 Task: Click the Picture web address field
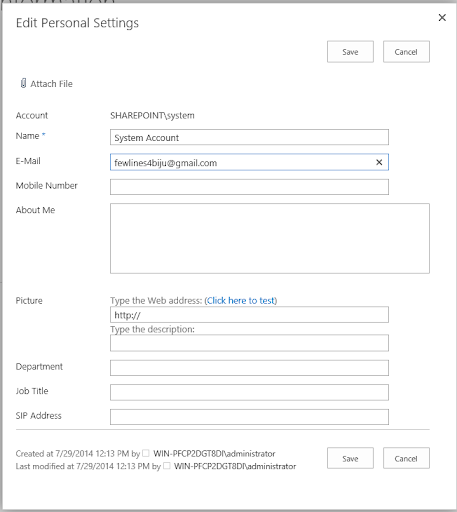point(249,315)
